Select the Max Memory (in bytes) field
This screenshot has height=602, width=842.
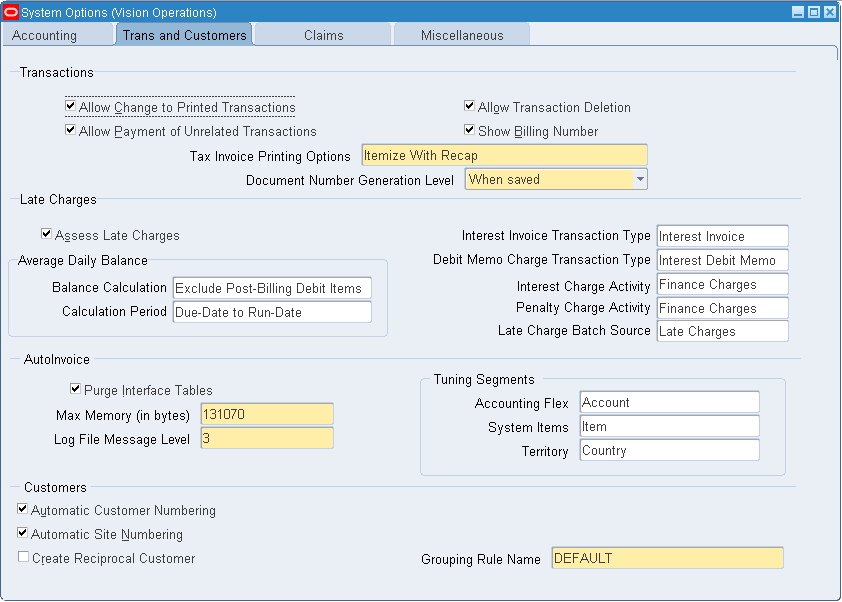tap(266, 414)
